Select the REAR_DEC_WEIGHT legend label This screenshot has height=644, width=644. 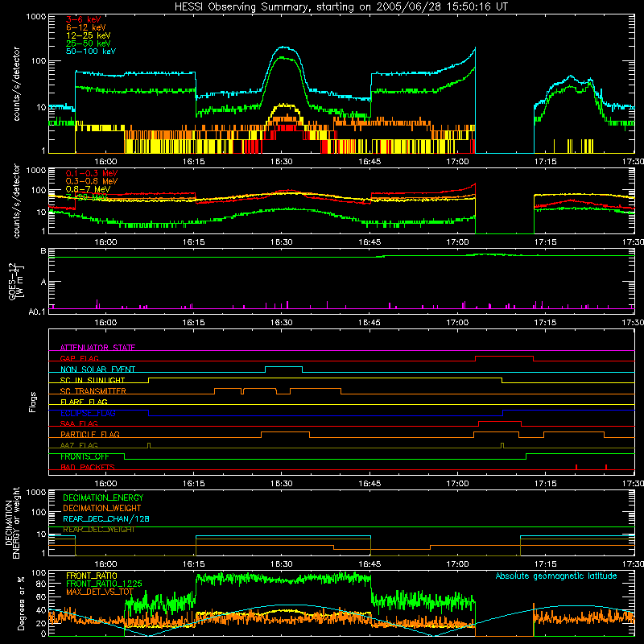click(x=98, y=530)
